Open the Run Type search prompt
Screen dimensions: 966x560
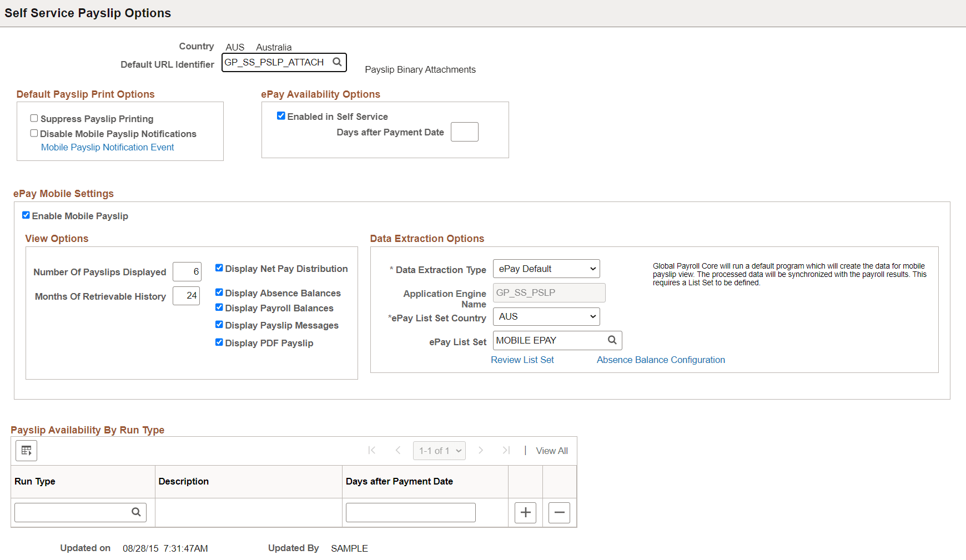135,512
